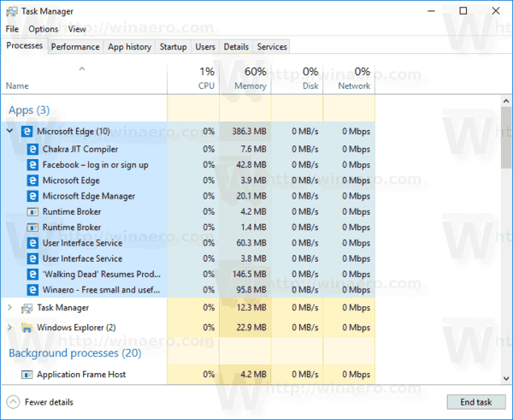The width and height of the screenshot is (513, 420).
Task: Sort by the Network column header
Action: (x=349, y=80)
